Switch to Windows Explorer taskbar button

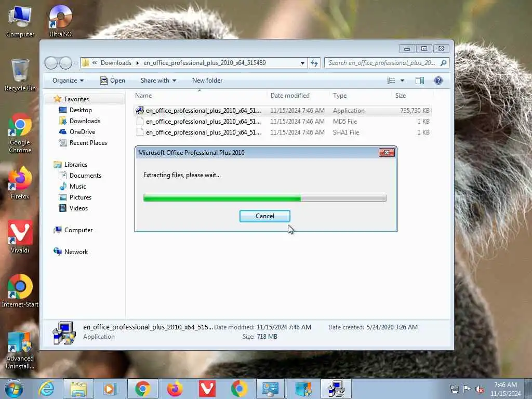pyautogui.click(x=78, y=389)
